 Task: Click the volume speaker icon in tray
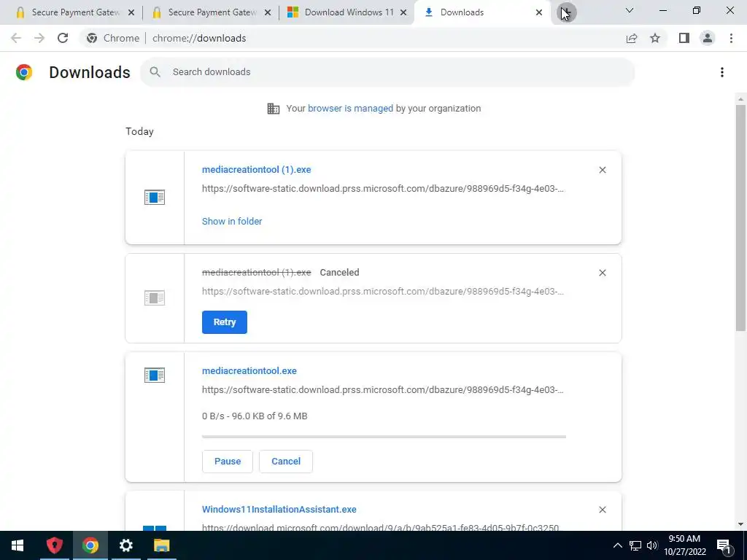(652, 545)
